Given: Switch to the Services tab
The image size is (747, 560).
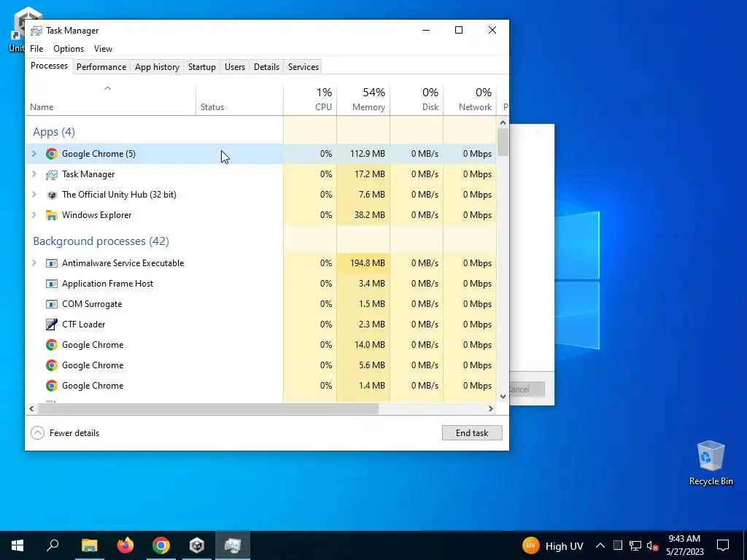Looking at the screenshot, I should point(303,67).
